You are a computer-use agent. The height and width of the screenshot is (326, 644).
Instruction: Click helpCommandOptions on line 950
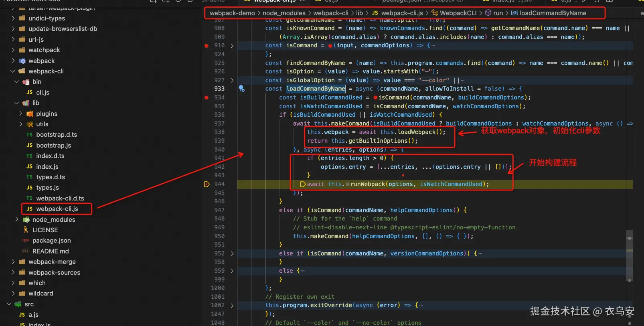click(x=383, y=236)
